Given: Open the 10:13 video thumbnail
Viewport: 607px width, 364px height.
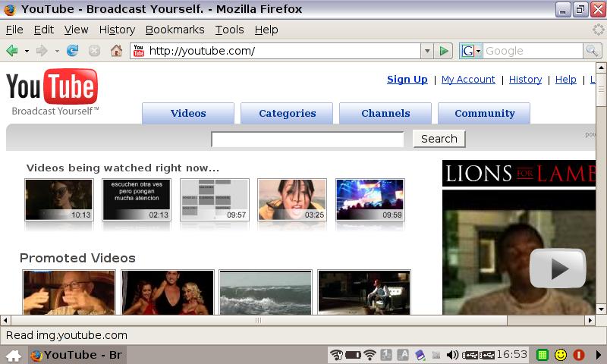Looking at the screenshot, I should 59,199.
